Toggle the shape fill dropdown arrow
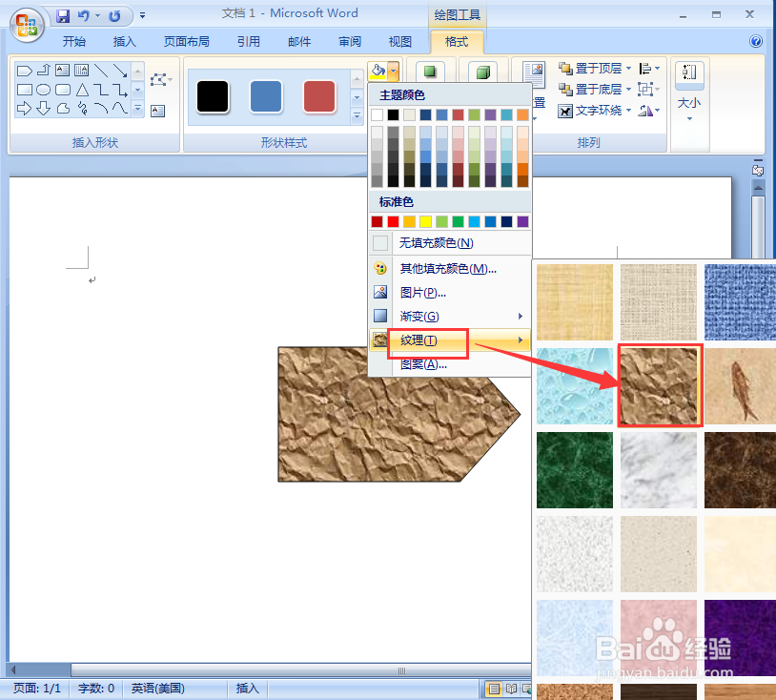 point(394,72)
